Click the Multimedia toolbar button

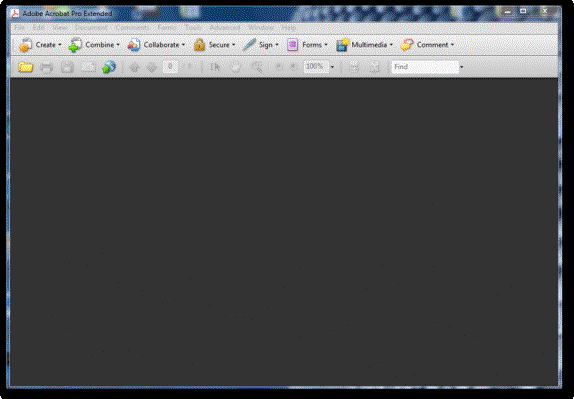click(365, 45)
